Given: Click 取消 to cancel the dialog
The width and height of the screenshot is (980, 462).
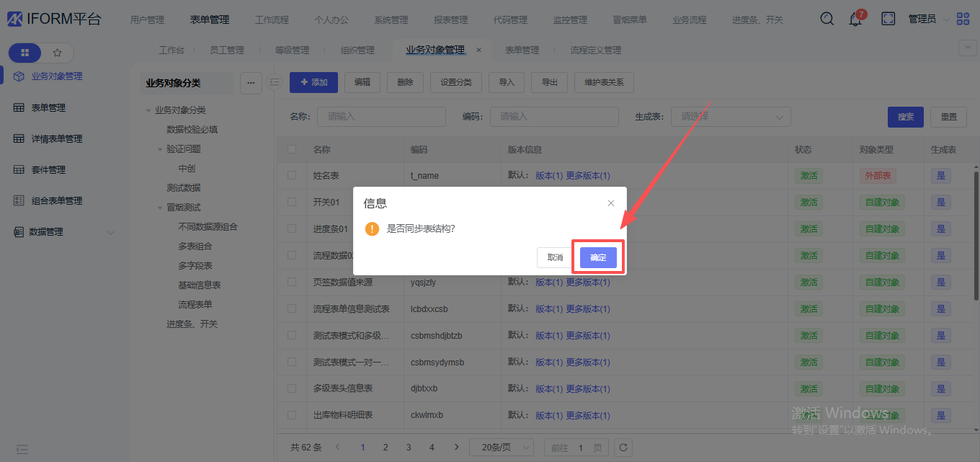Looking at the screenshot, I should (555, 258).
